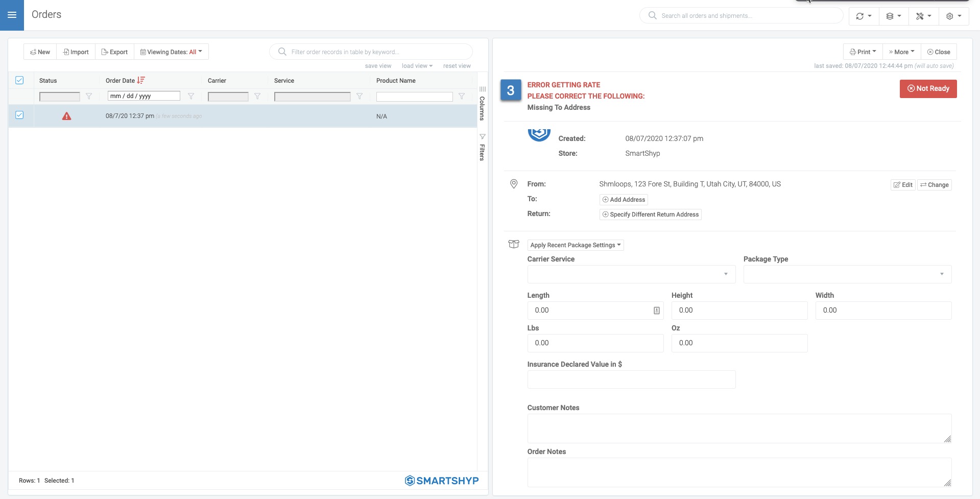This screenshot has height=499, width=980.
Task: Click the Height input field
Action: point(739,311)
